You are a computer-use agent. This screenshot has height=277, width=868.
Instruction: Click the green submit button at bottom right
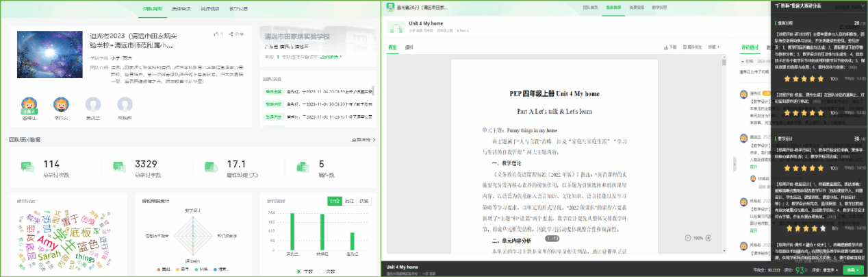pyautogui.click(x=853, y=270)
